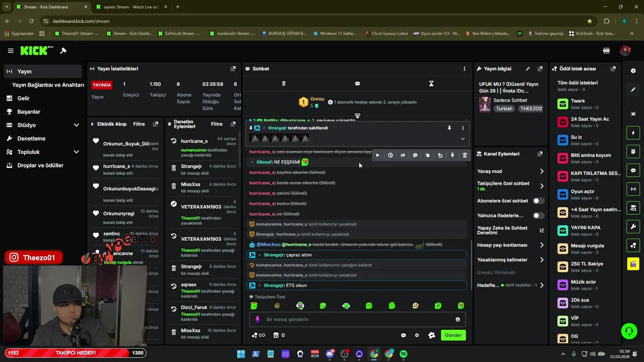Open the hamburger navigation menu
The width and height of the screenshot is (644, 362).
[11, 51]
